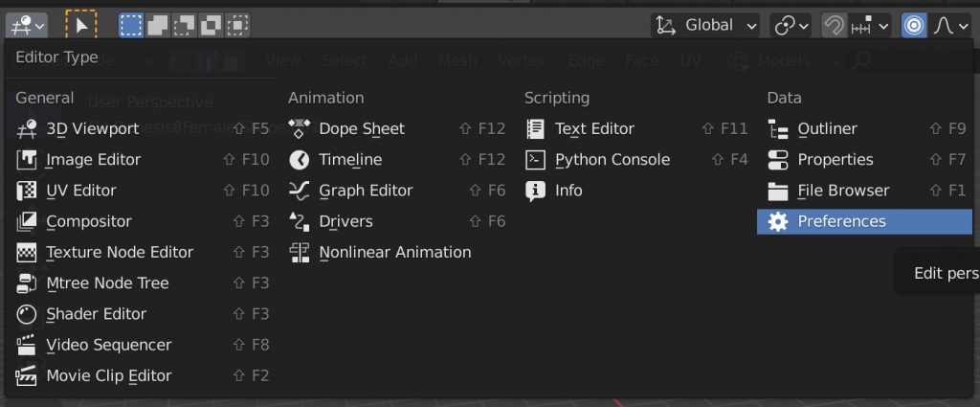Click the Outliner tree icon
The height and width of the screenshot is (407, 980).
tap(778, 128)
